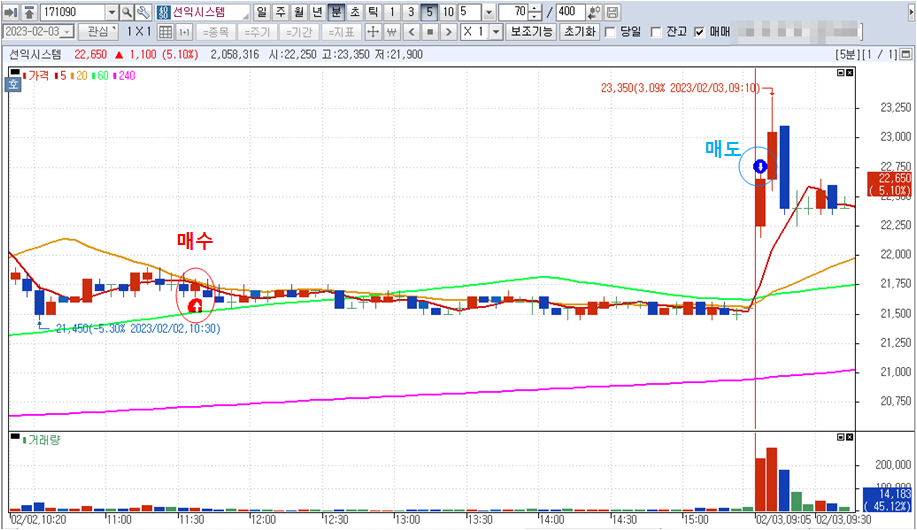Click the =기간 link button
The image size is (917, 530).
tap(299, 32)
